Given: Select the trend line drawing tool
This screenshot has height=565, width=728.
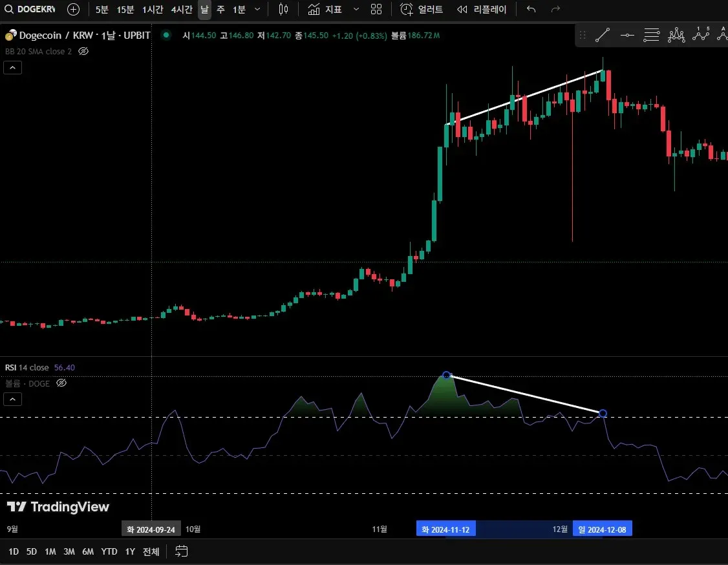Looking at the screenshot, I should pos(602,36).
